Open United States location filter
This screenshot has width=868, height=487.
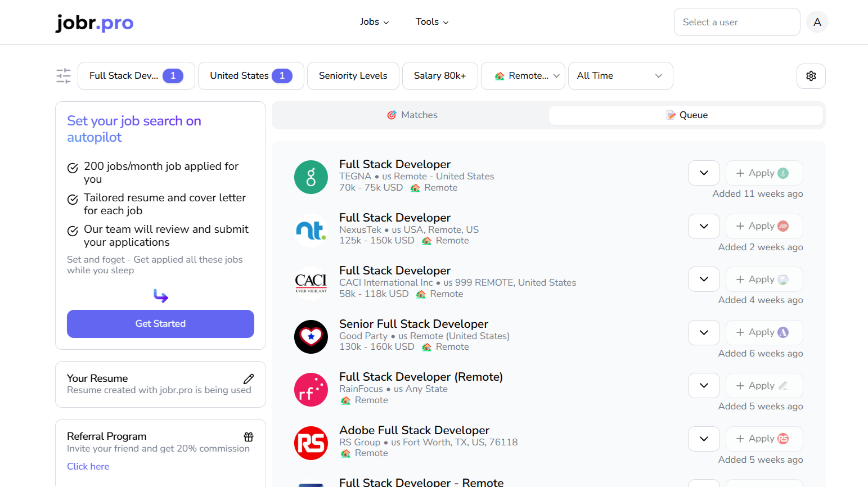[x=251, y=76]
